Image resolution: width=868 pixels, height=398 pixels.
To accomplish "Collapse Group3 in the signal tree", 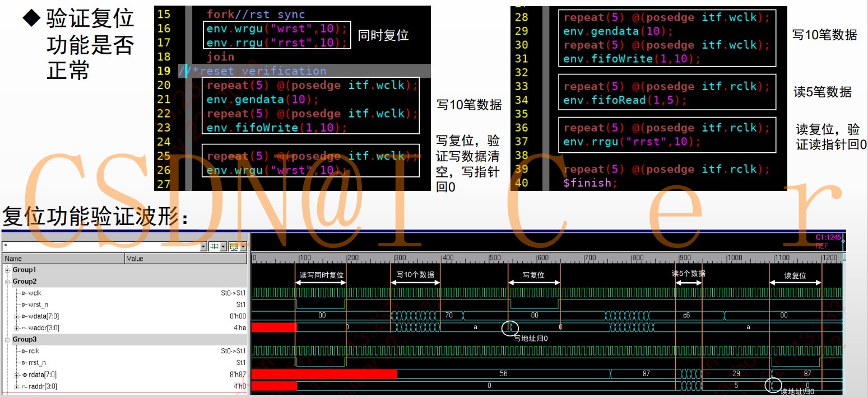I will tap(8, 340).
